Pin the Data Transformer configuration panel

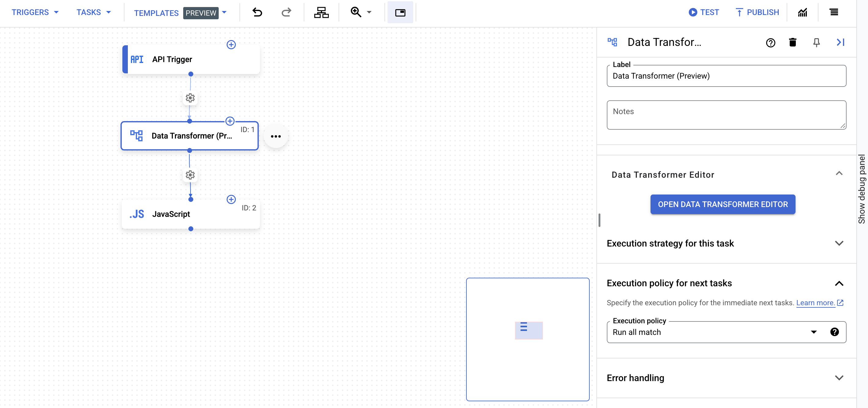(x=816, y=43)
